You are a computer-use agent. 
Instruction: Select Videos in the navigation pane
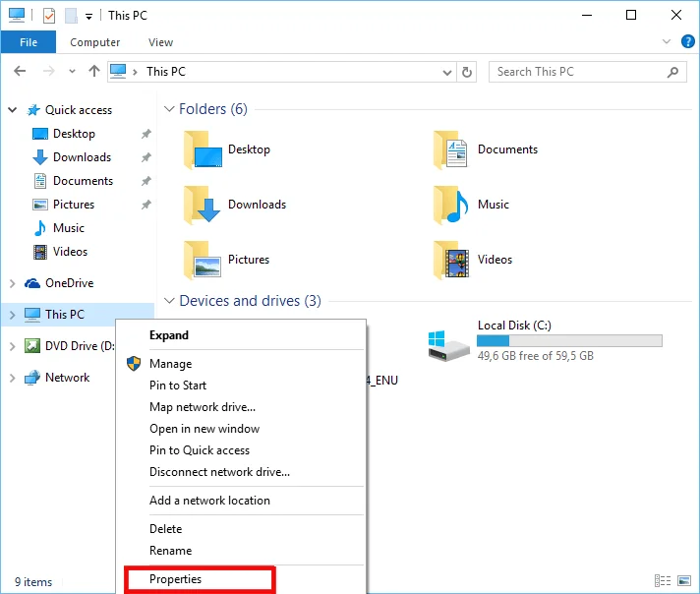(x=70, y=252)
